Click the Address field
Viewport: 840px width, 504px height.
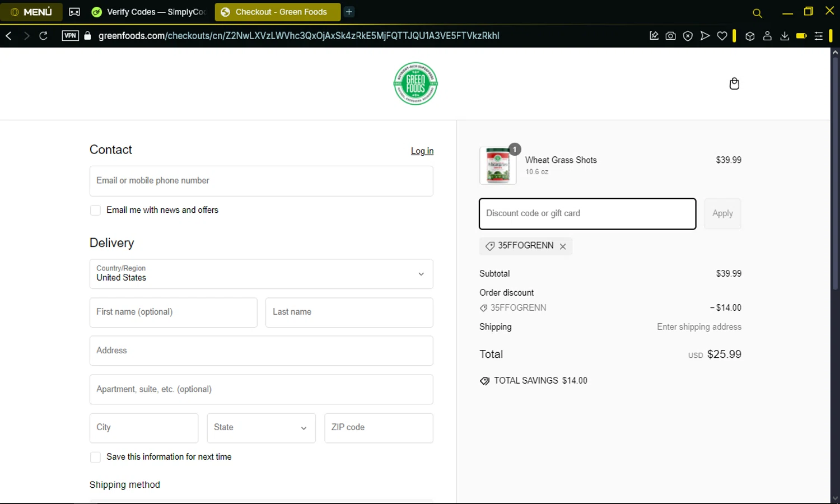[x=261, y=351]
